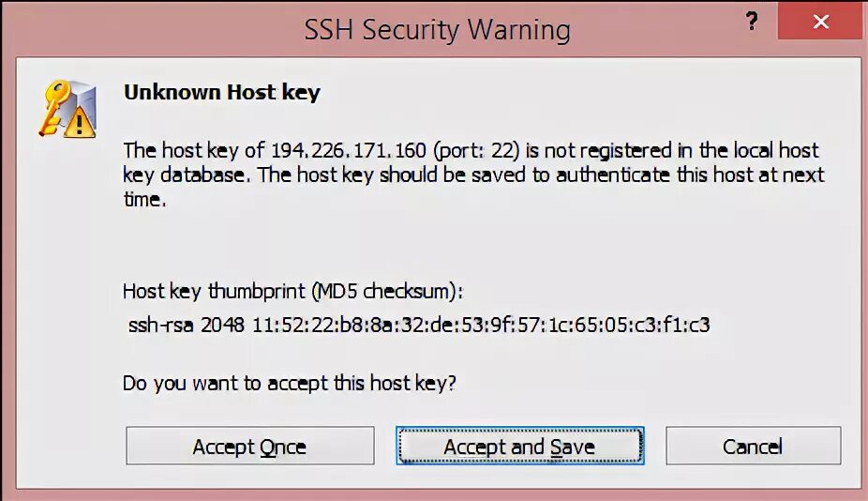868x501 pixels.
Task: Click the accept this host key question
Action: [x=289, y=384]
